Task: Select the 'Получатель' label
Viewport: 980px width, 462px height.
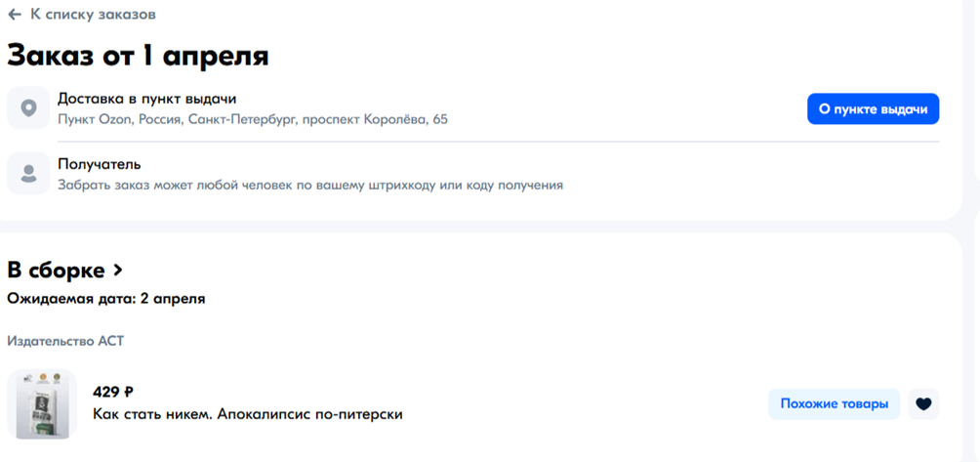Action: pyautogui.click(x=100, y=164)
